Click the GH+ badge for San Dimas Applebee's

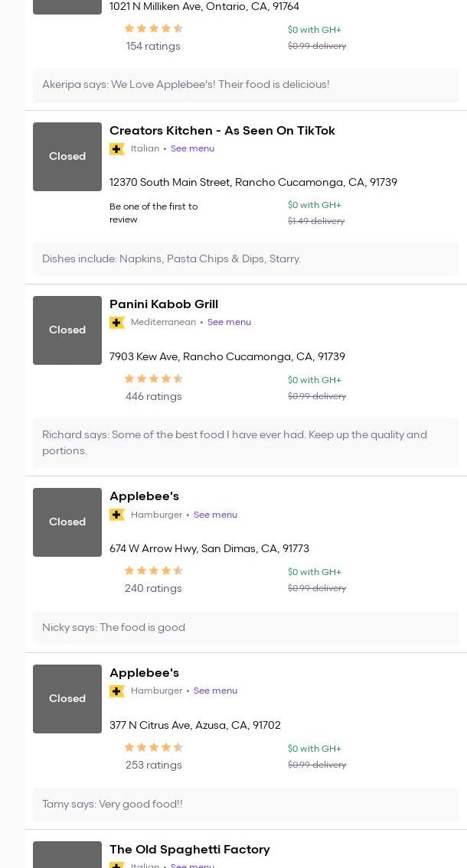point(117,515)
